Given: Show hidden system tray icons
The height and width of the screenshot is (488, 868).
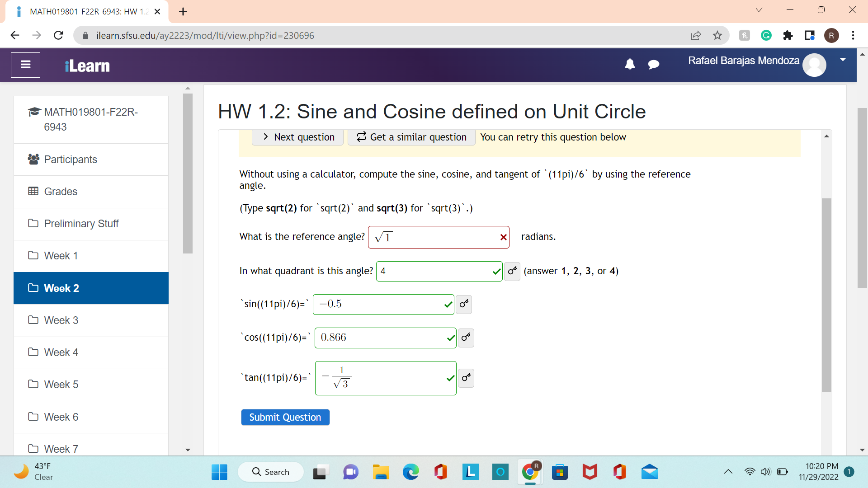Looking at the screenshot, I should coord(728,472).
